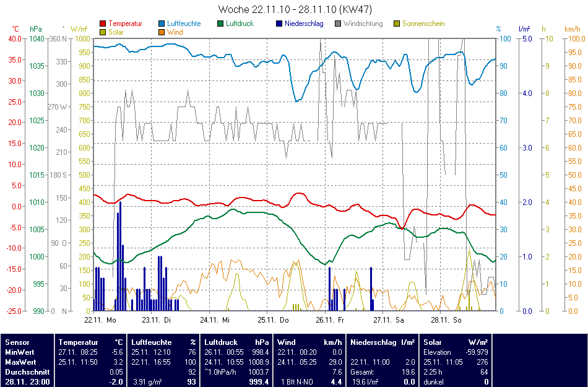Click the W/m² axis unit label
The image size is (588, 387).
79,29
